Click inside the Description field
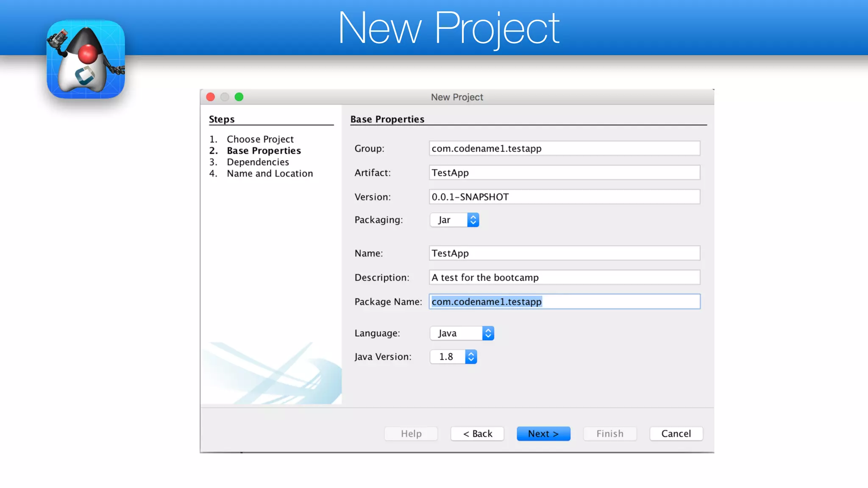The width and height of the screenshot is (868, 488). tap(564, 277)
